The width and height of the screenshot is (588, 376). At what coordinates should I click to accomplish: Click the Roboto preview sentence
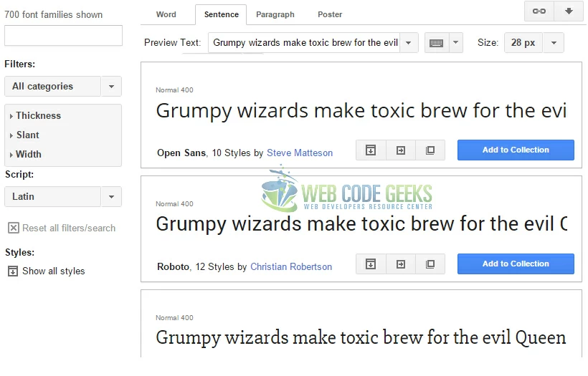point(361,224)
